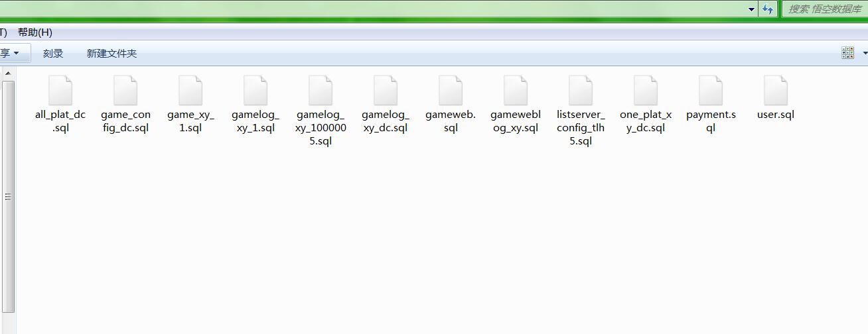Screen dimensions: 868x334
Task: Select the all_plat_dc.sql file icon
Action: (x=60, y=91)
